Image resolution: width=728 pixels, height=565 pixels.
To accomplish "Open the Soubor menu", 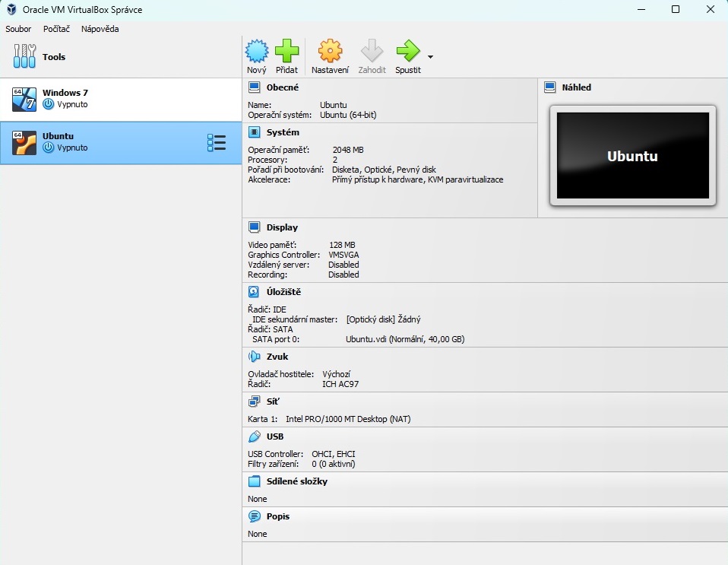I will click(x=18, y=29).
